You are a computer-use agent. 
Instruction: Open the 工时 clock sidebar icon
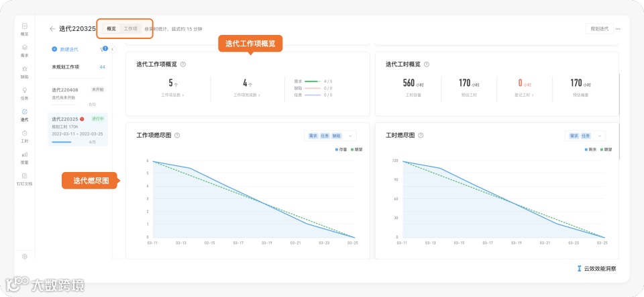[x=24, y=133]
